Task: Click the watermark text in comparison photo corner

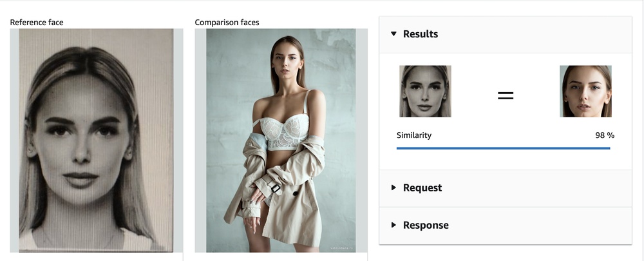Action: coord(342,248)
